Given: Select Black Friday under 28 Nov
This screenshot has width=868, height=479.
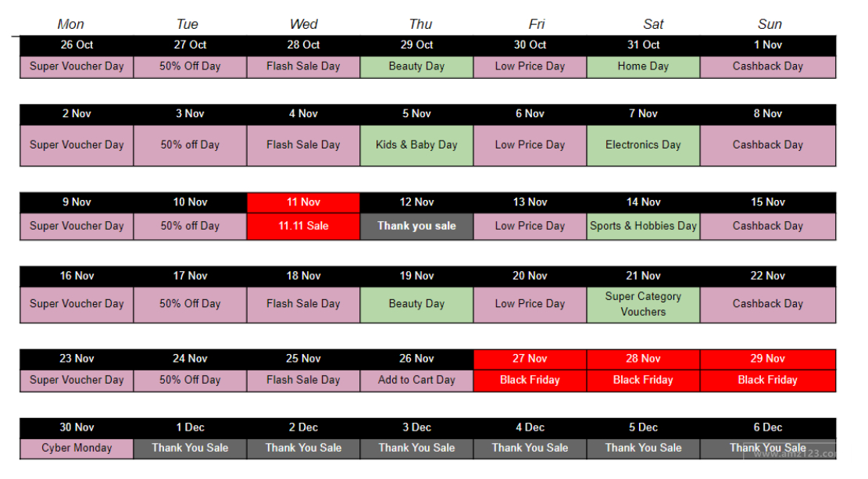Looking at the screenshot, I should click(x=643, y=380).
